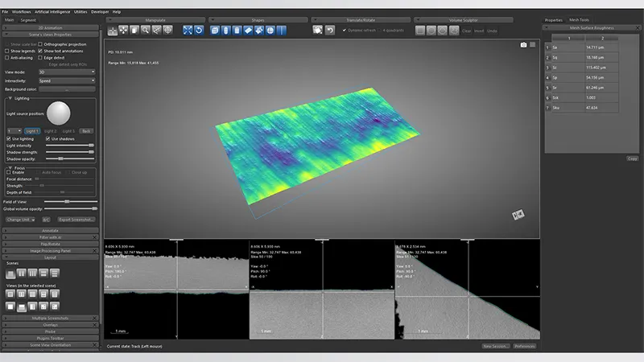Switch to the Segment tab
Image resolution: width=644 pixels, height=362 pixels.
(28, 20)
